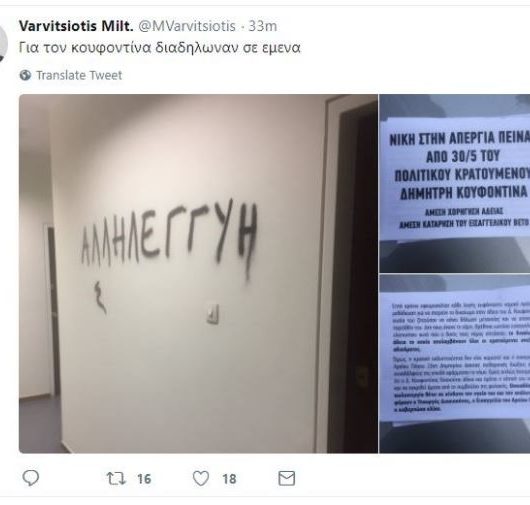Click the ΔΗΜΗΤΡΗ ΚΟΥΦΟΝΤΙΝΑ poster heading
This screenshot has width=530, height=505.
(x=463, y=193)
